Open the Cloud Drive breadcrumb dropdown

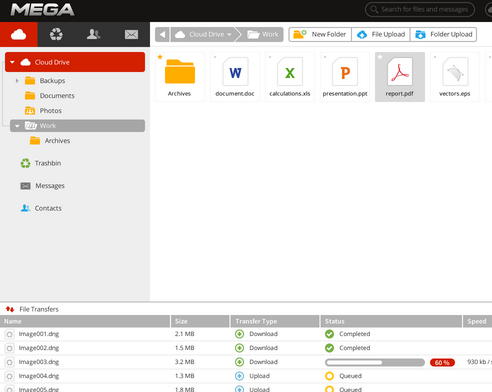click(x=229, y=34)
